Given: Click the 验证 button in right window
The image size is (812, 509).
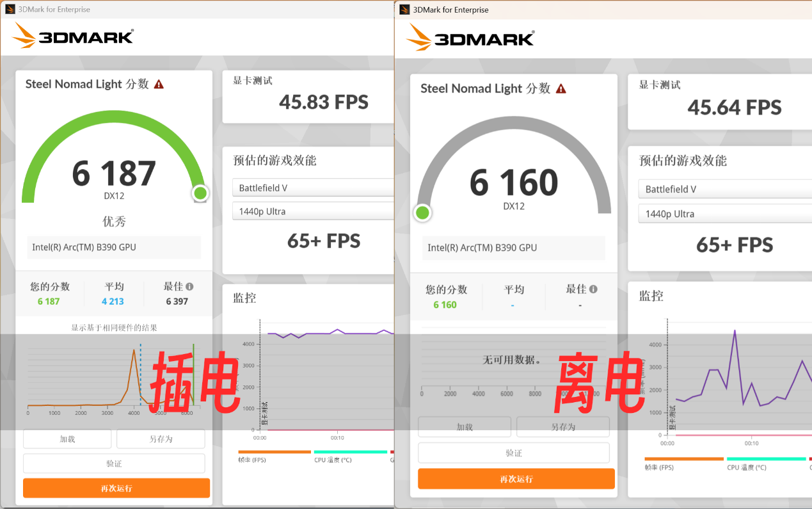Looking at the screenshot, I should [514, 453].
